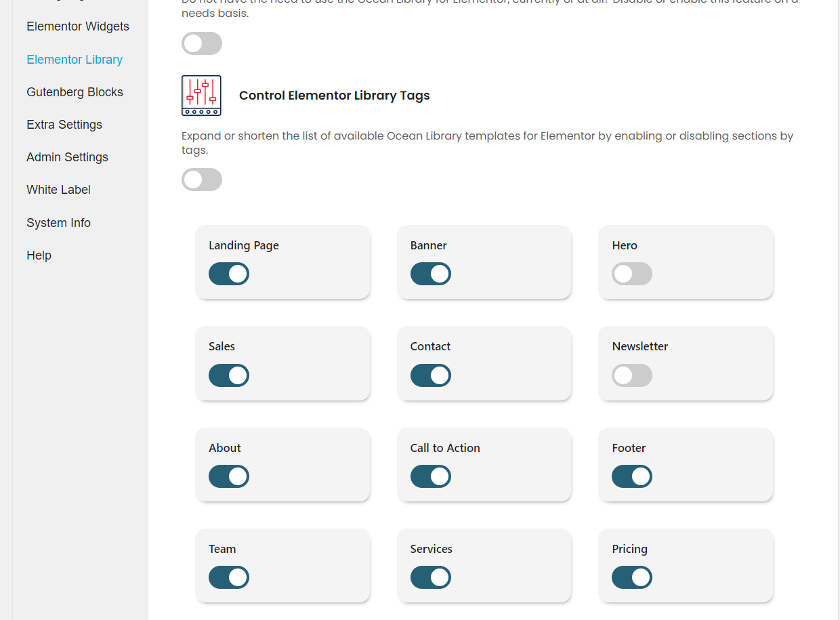This screenshot has width=840, height=620.
Task: Click the Call to Action card label
Action: pos(445,448)
